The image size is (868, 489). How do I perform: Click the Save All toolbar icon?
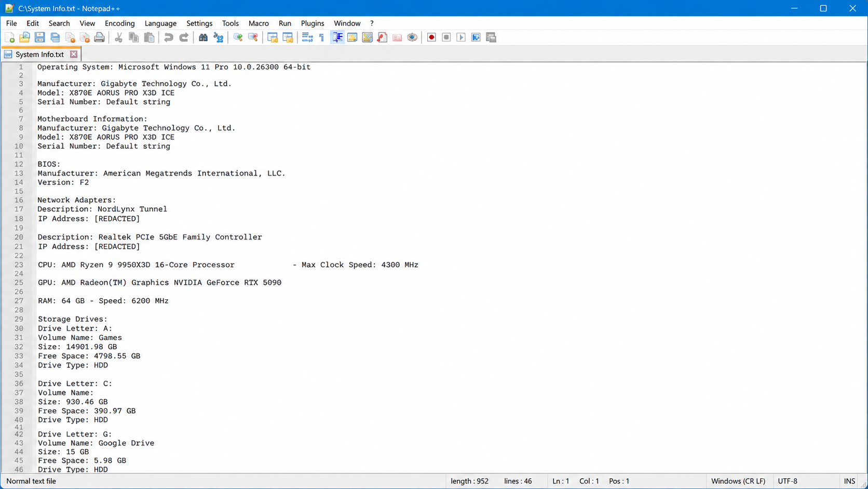[x=55, y=37]
